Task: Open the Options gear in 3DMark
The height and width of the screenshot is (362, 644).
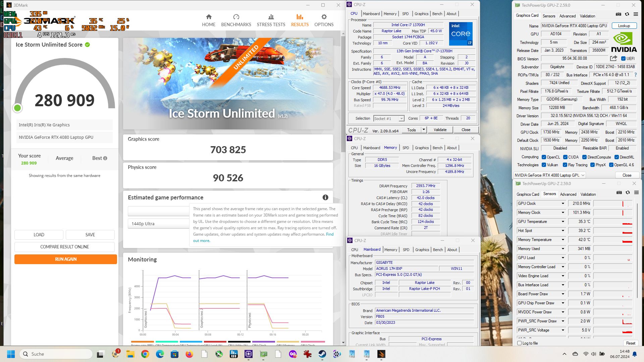Action: (324, 20)
